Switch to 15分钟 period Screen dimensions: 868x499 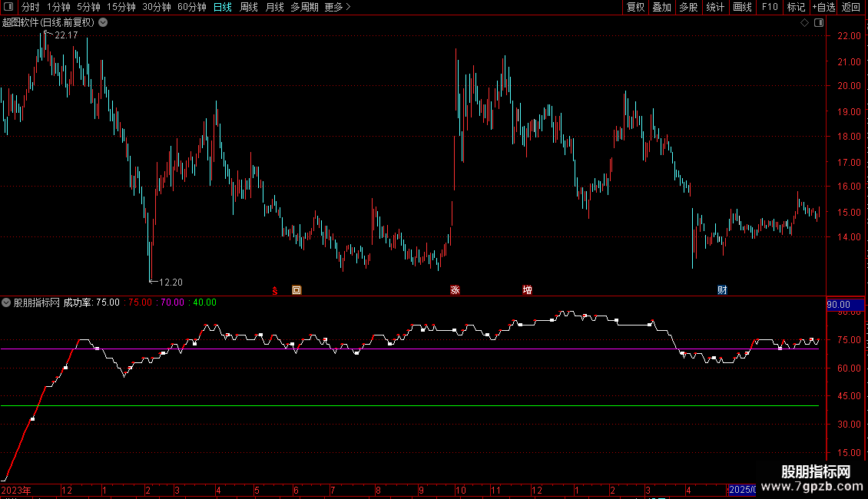pos(121,7)
